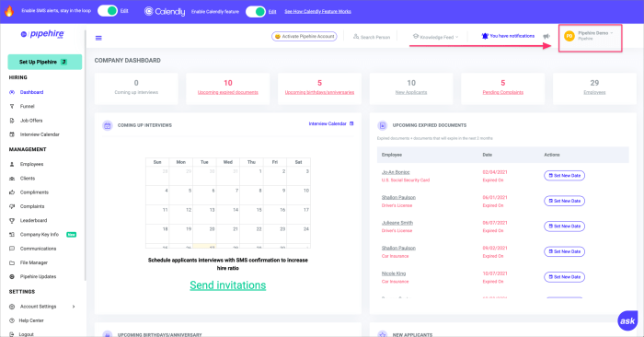Click the Communications chat icon
The width and height of the screenshot is (644, 337).
[x=12, y=249]
